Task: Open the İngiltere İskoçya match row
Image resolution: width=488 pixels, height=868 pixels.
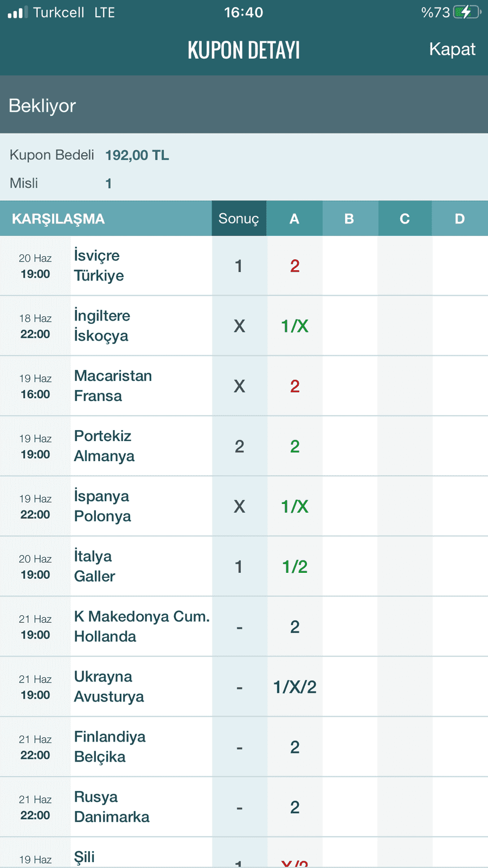Action: (244, 326)
